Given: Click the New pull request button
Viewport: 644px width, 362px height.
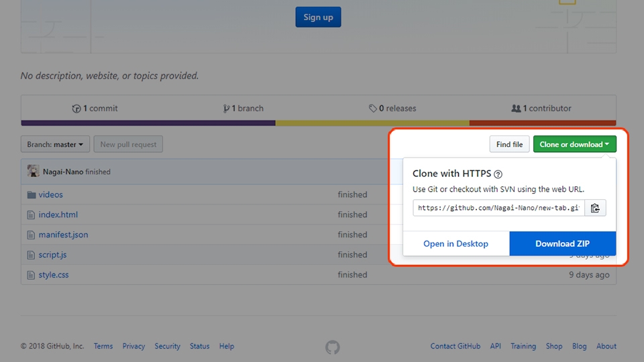Looking at the screenshot, I should pyautogui.click(x=128, y=144).
